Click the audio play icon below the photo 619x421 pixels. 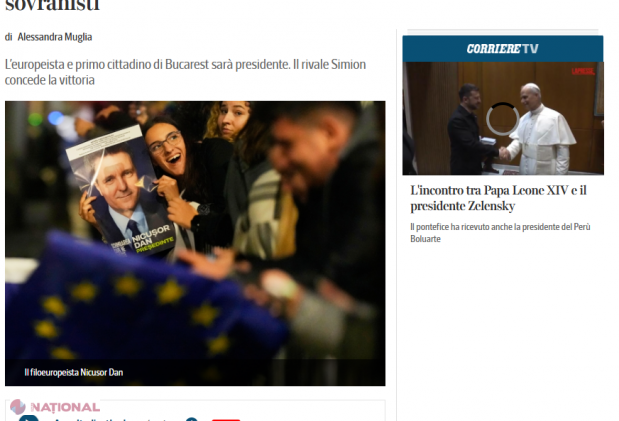29,418
